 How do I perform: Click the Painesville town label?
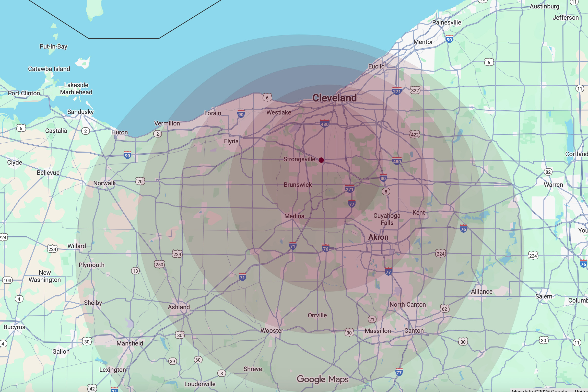coord(446,22)
